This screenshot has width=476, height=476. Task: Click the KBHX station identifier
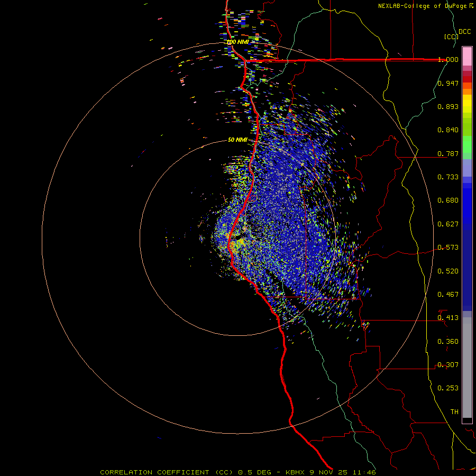tap(296, 472)
